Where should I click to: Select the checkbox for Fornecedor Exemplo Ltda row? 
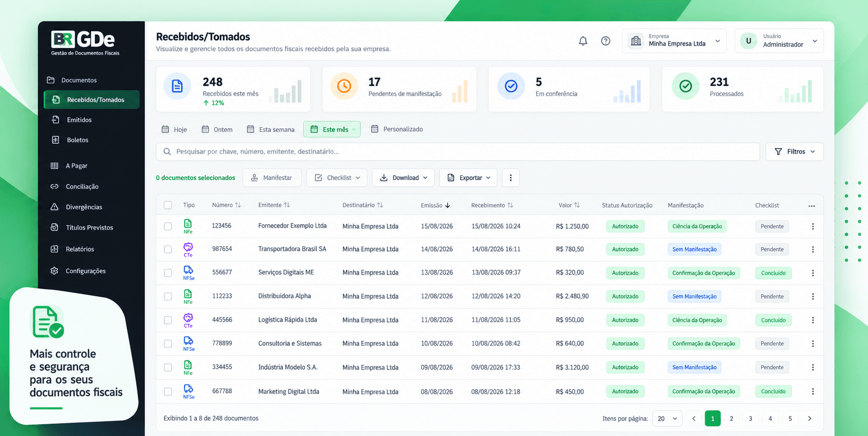pyautogui.click(x=168, y=227)
